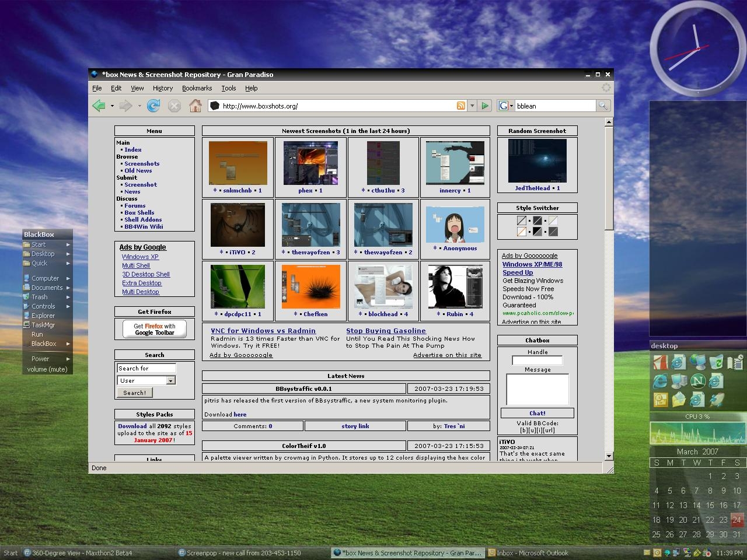Open the notepad-with-clock icon in desktop panel

735,362
